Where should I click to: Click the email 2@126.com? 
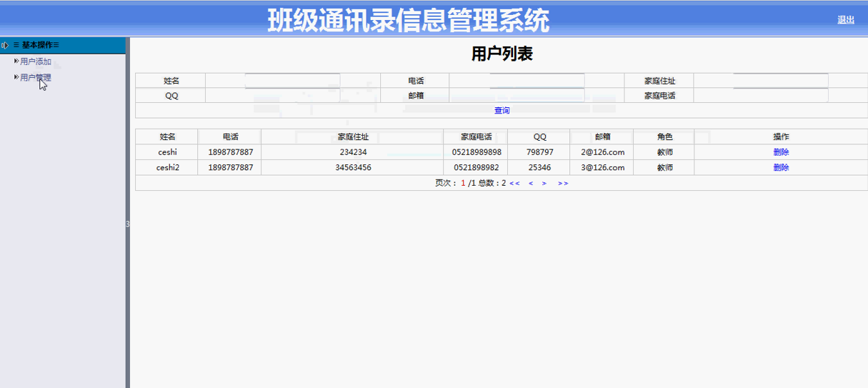click(x=602, y=152)
